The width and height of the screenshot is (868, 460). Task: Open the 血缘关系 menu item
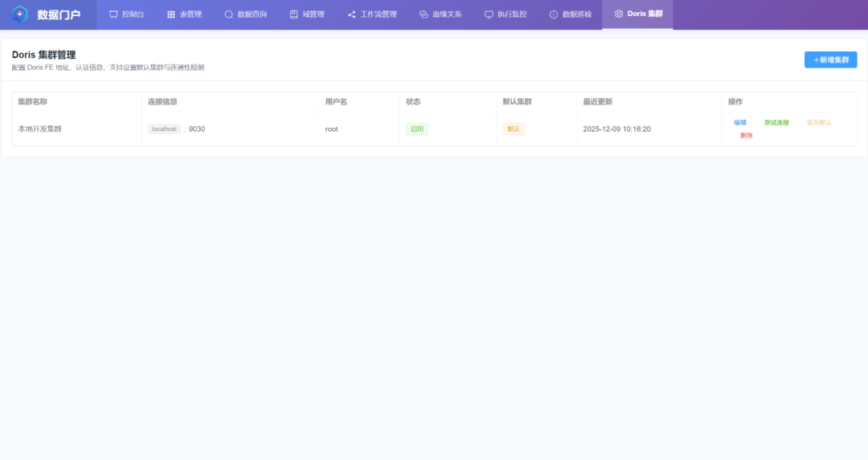(440, 14)
